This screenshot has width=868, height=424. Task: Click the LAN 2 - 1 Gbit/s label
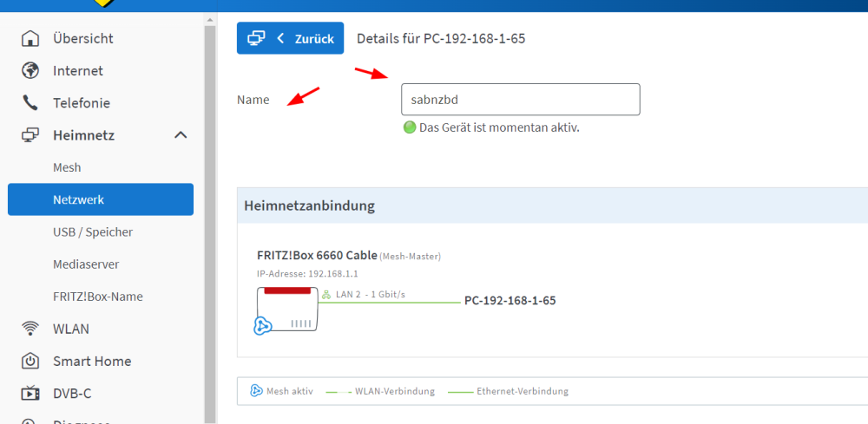tap(371, 295)
